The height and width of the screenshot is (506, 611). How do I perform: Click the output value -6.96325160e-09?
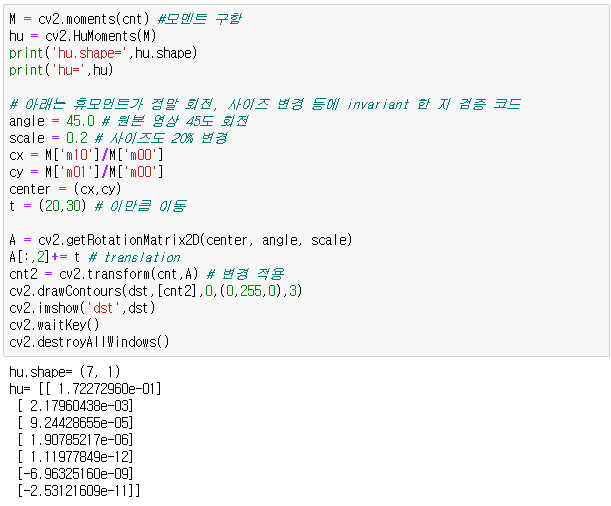75,474
